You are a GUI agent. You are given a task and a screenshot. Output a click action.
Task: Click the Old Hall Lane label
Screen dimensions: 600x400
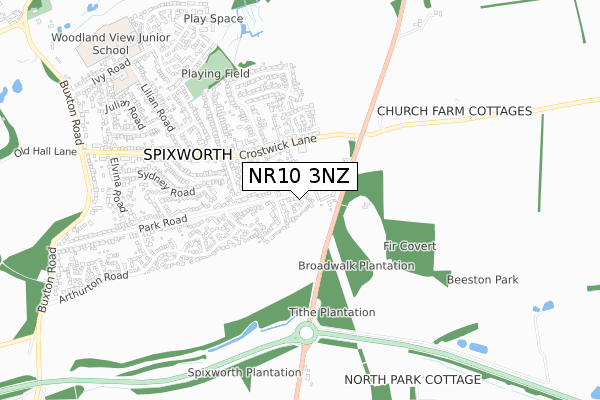pos(46,152)
